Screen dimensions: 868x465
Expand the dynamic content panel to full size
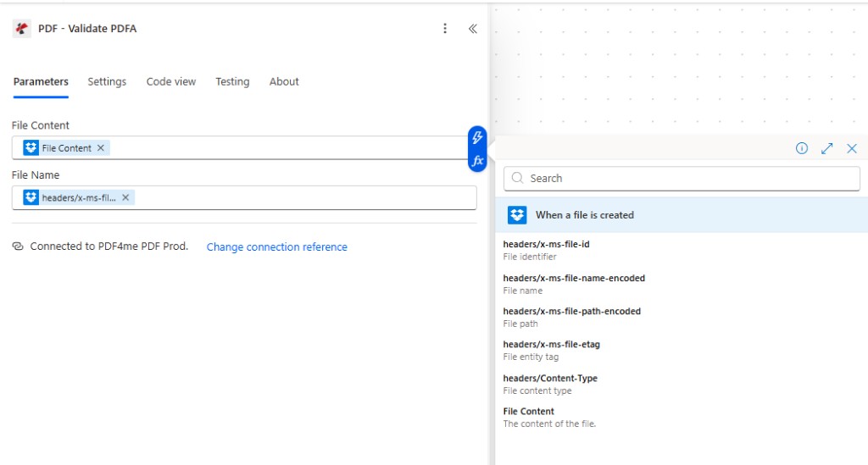click(827, 148)
